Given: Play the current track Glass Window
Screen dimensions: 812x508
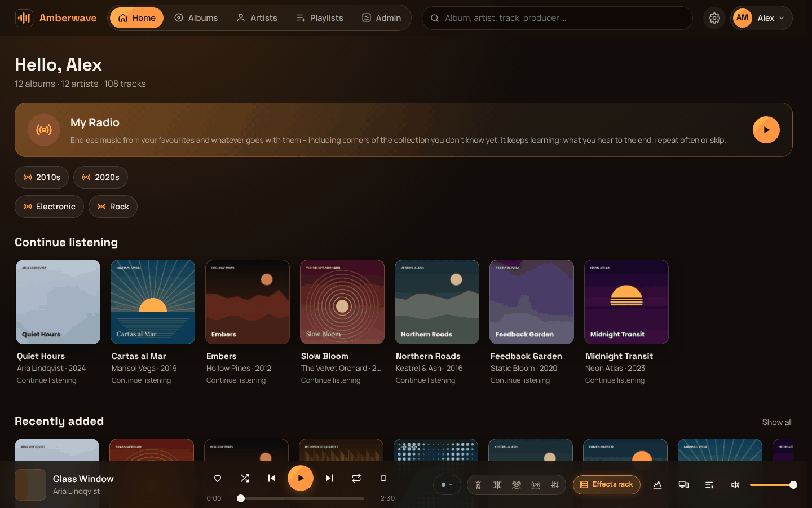Looking at the screenshot, I should [301, 478].
